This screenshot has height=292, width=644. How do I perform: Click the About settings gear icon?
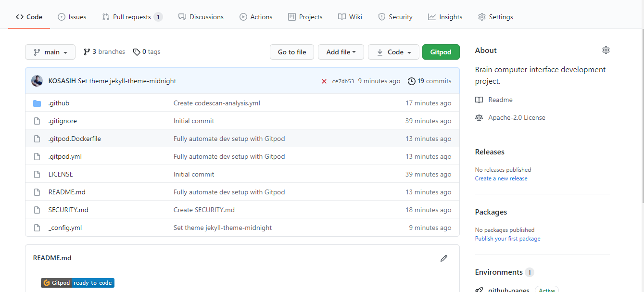pos(606,50)
